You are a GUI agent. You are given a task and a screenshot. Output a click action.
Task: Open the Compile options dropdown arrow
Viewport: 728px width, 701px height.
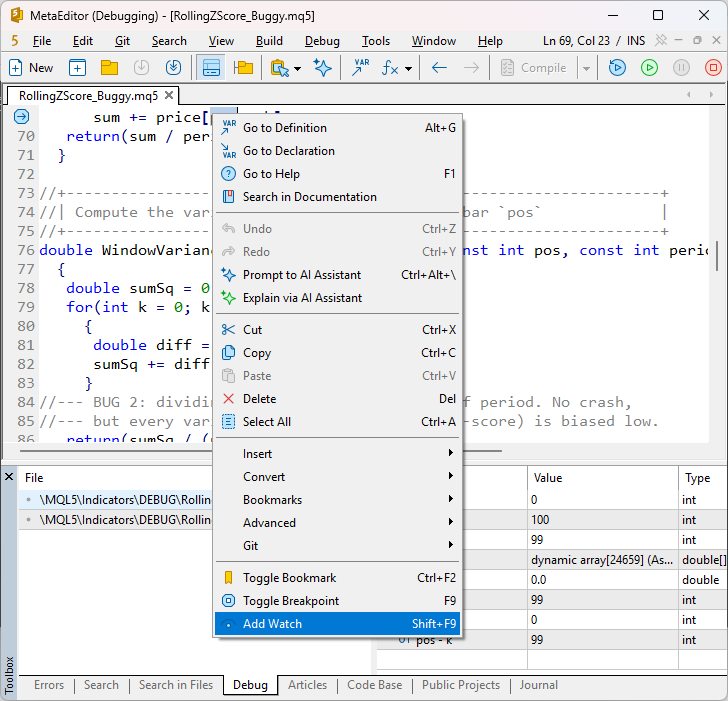[586, 69]
